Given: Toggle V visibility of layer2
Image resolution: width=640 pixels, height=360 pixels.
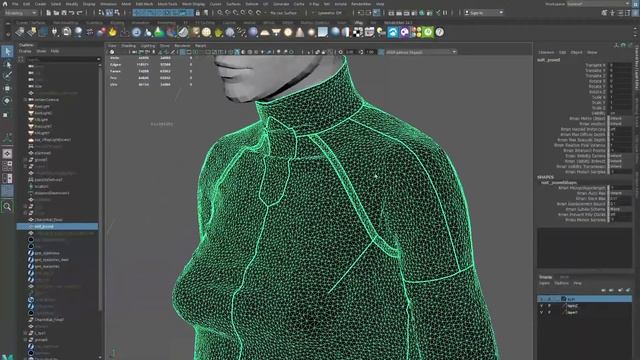Looking at the screenshot, I should 542,306.
